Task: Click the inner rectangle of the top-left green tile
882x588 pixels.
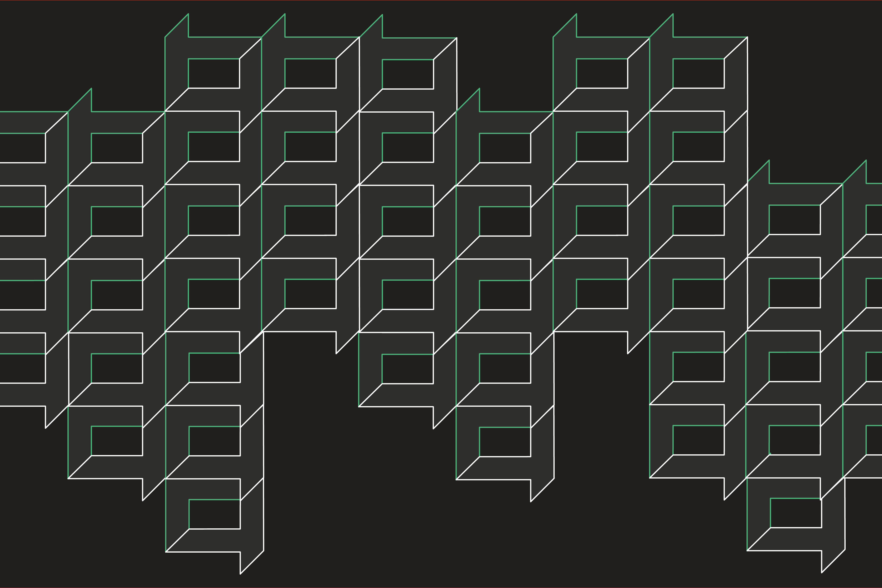Action: pos(214,73)
